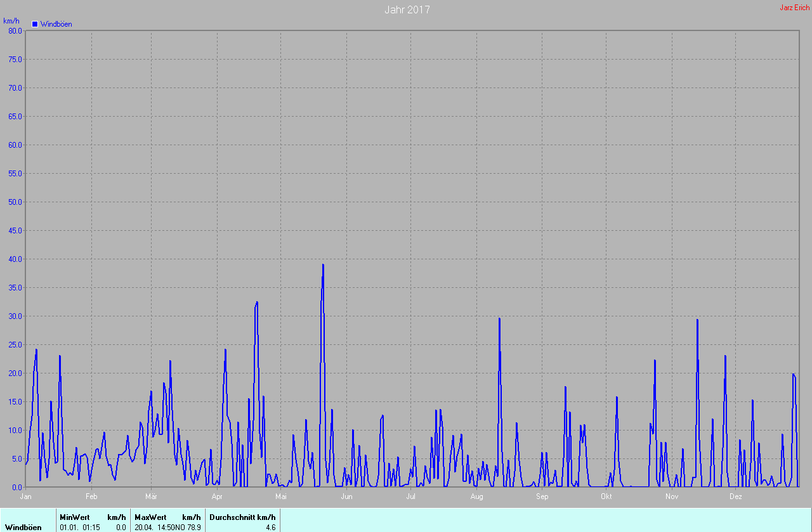Select the MinWert column header

tap(75, 517)
